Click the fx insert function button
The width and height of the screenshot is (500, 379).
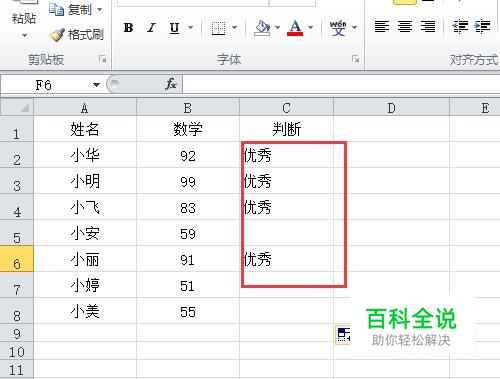[x=171, y=84]
